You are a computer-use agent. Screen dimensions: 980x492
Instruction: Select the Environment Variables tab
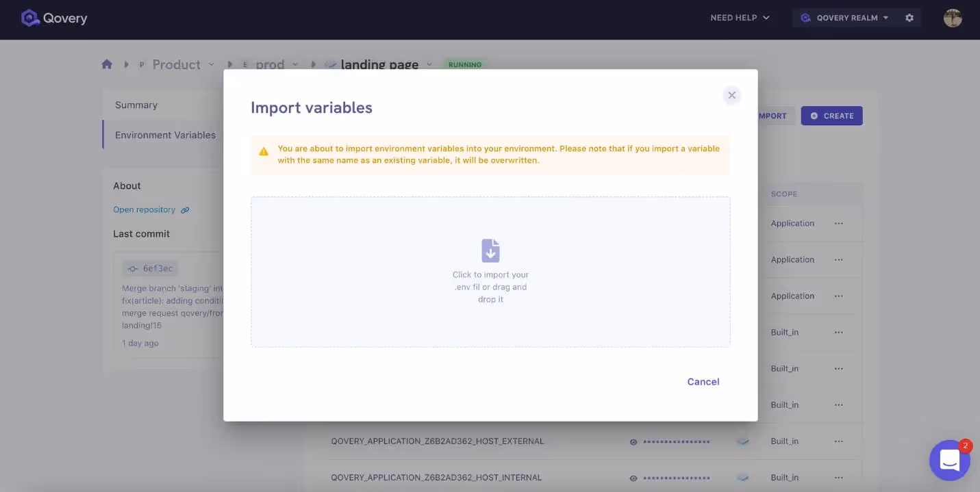(x=164, y=135)
